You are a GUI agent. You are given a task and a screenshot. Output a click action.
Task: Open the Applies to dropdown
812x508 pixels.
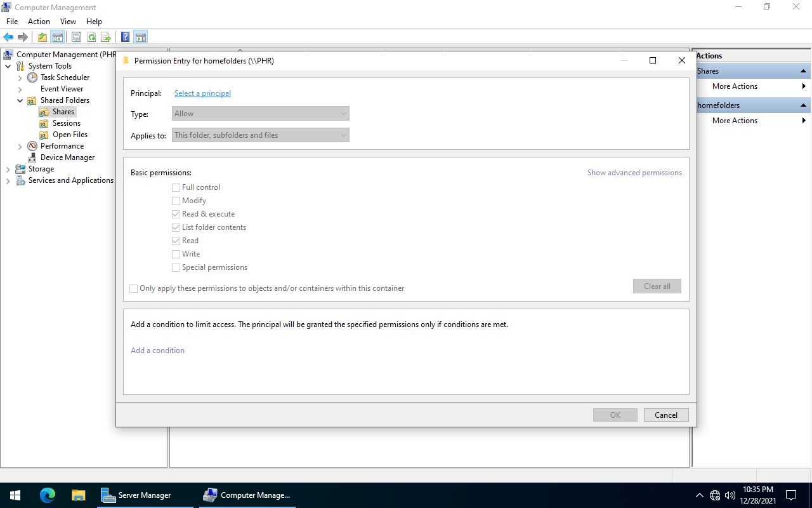[260, 135]
